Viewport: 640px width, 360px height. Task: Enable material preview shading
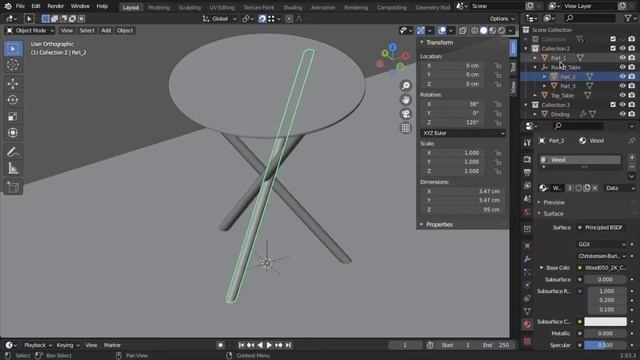[x=493, y=31]
